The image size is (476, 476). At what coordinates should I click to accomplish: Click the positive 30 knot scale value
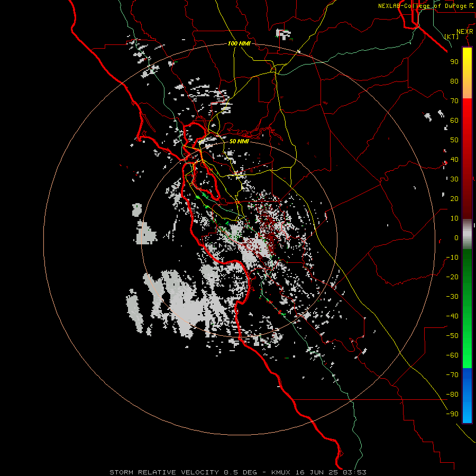pos(454,179)
